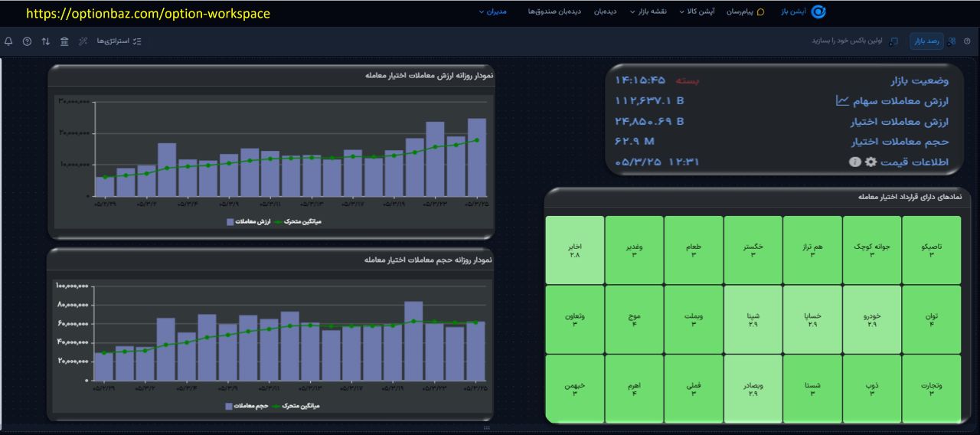980x435 pixels.
Task: Open the bank building icon
Action: (x=64, y=41)
